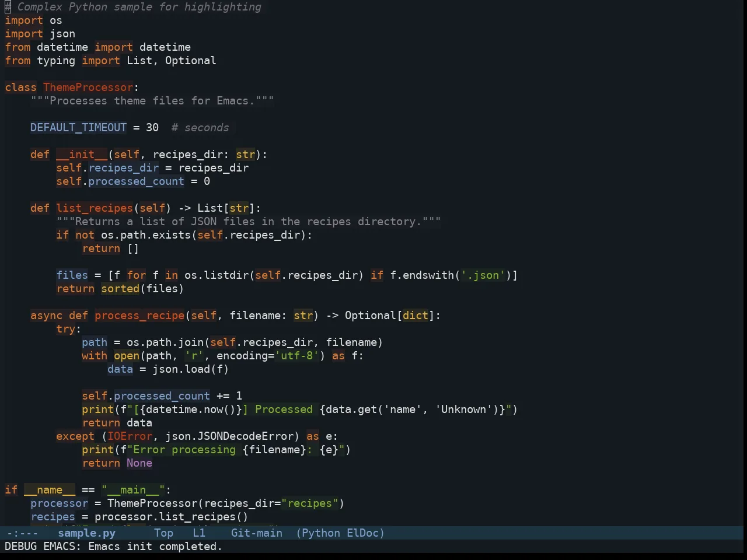Click the '__name__' variable

point(50,490)
